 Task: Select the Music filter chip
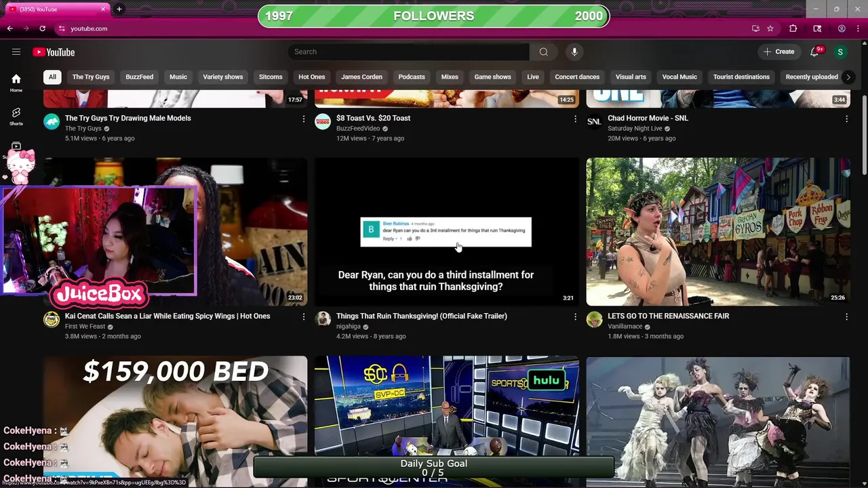point(178,77)
